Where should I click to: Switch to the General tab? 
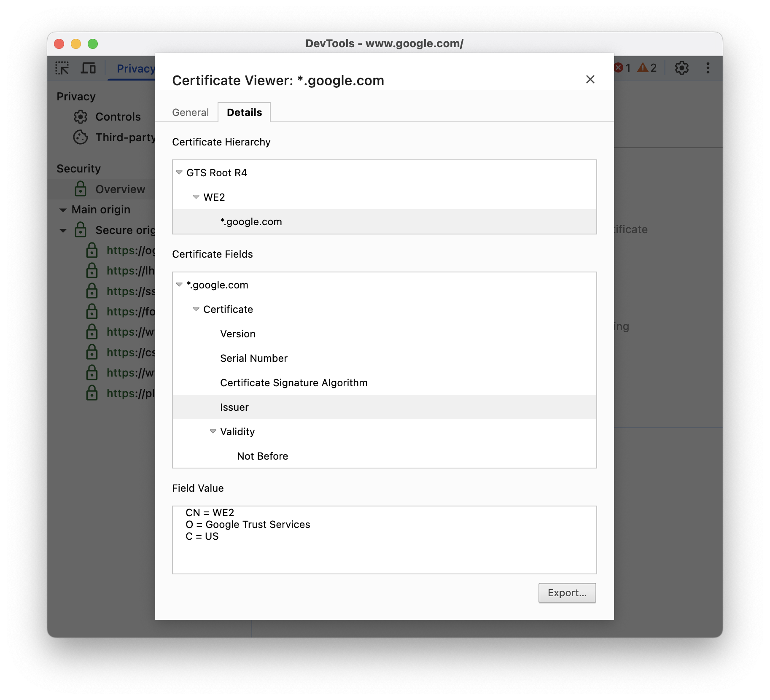[190, 112]
